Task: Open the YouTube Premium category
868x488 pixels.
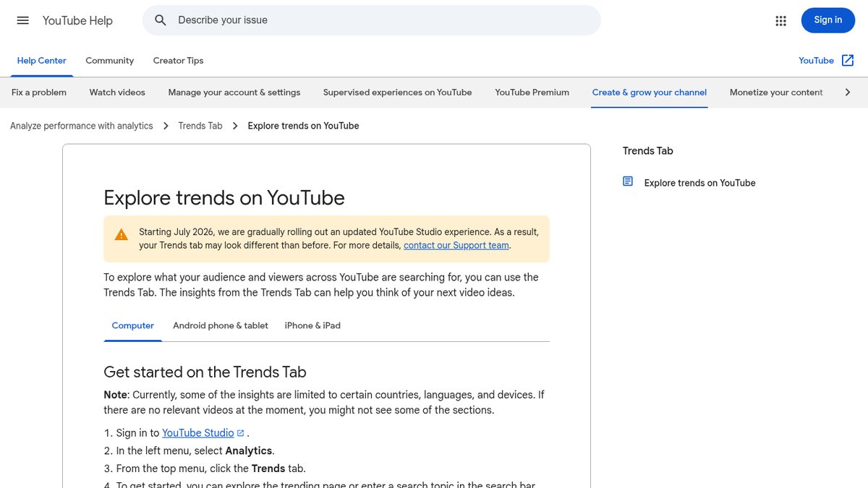Action: tap(532, 93)
